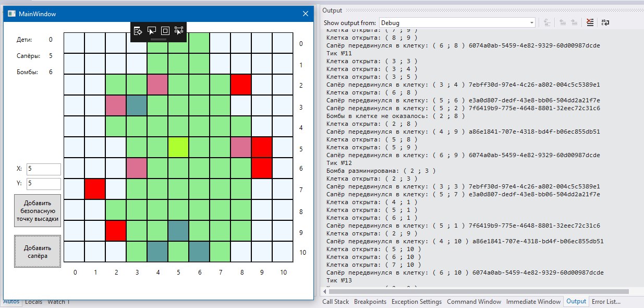Click the yellow-green cell in the grid

point(178,148)
